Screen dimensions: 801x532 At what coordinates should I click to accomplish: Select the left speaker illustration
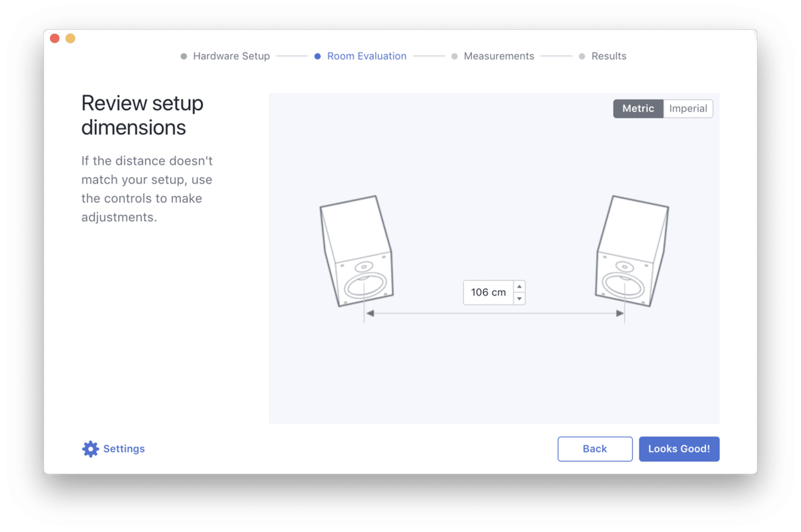pos(356,251)
